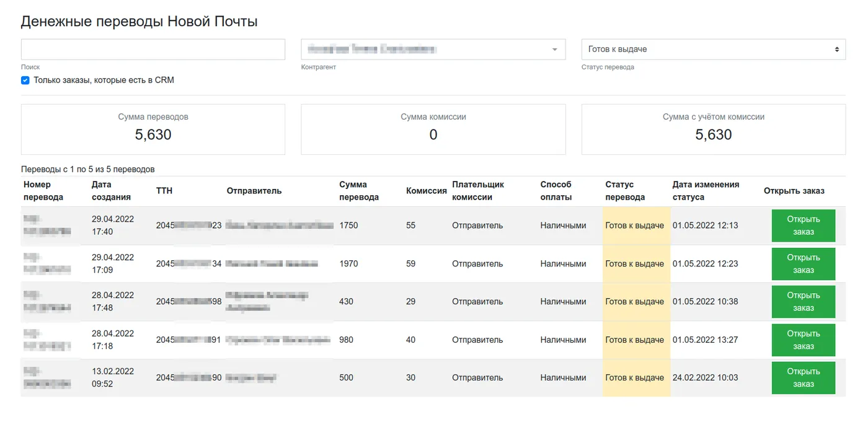Viewport: 868px width, 422px height.
Task: Open order for the 500 transfer
Action: coord(804,378)
